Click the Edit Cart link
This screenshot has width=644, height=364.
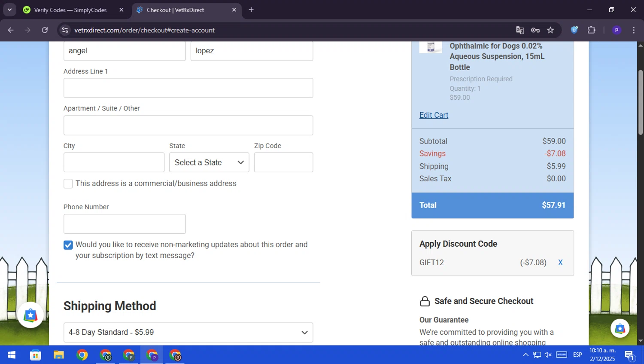click(434, 115)
